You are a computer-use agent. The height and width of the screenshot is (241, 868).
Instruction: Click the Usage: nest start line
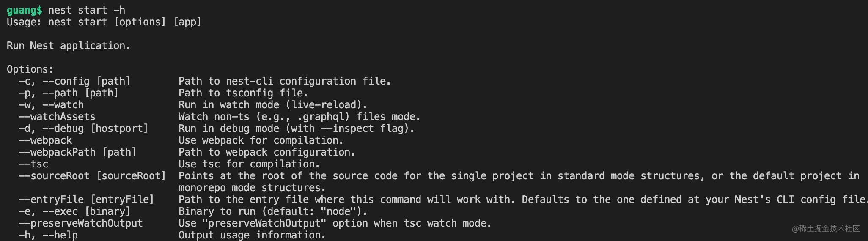pos(104,22)
